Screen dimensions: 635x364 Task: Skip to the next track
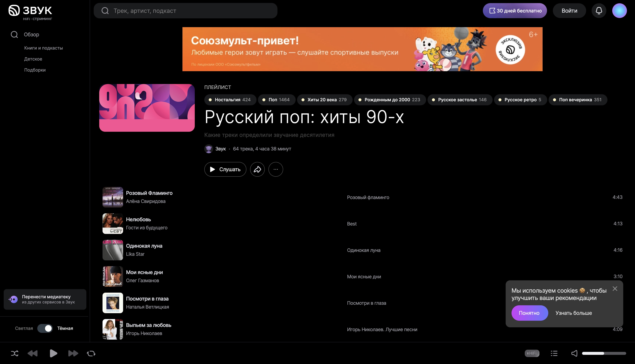click(x=73, y=353)
